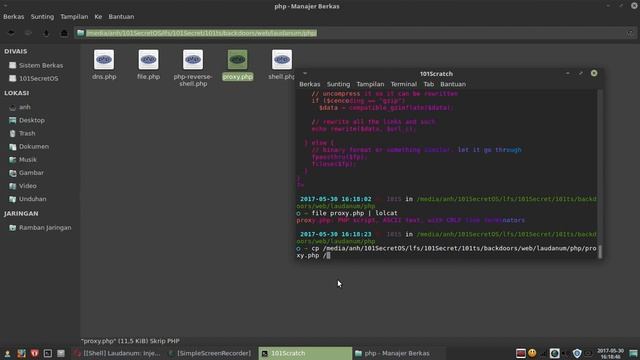Image resolution: width=640 pixels, height=360 pixels.
Task: Open Sunting menu in file manager
Action: 42,17
